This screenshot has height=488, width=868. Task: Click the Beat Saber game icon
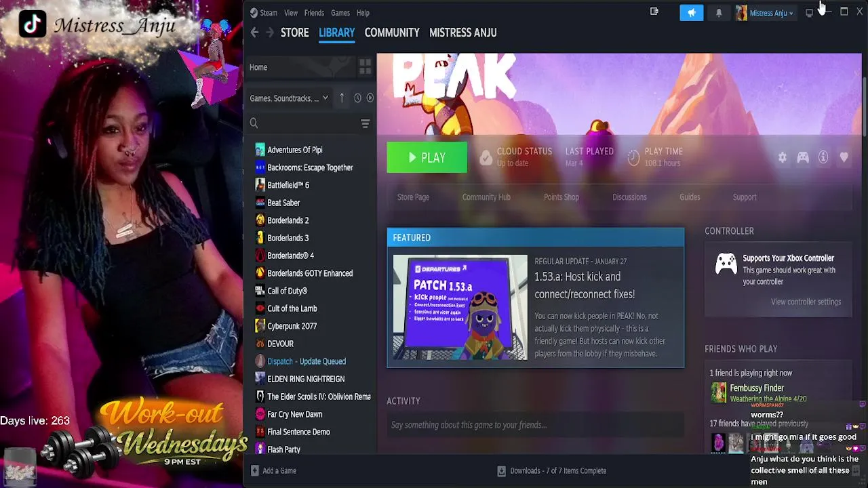click(x=260, y=203)
